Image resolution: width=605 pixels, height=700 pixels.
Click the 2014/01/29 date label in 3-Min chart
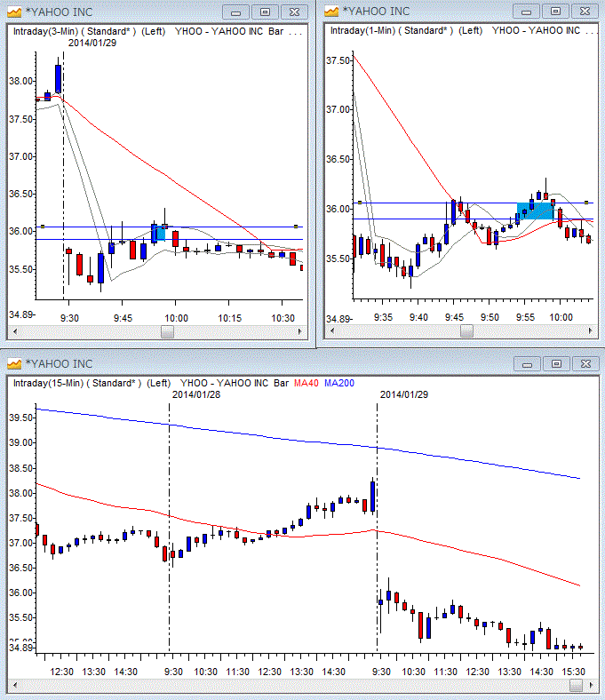(x=92, y=43)
